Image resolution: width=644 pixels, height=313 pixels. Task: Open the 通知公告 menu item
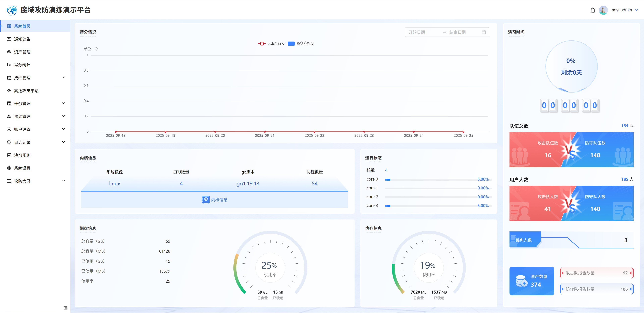click(x=22, y=39)
